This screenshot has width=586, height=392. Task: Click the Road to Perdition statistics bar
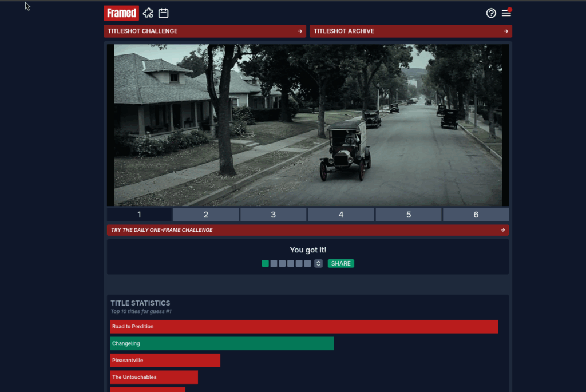(304, 327)
